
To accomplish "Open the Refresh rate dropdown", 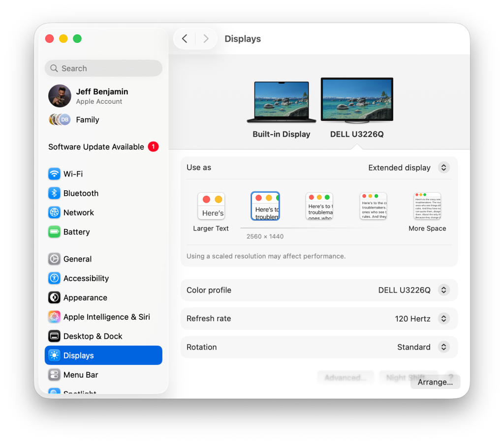I will [443, 319].
